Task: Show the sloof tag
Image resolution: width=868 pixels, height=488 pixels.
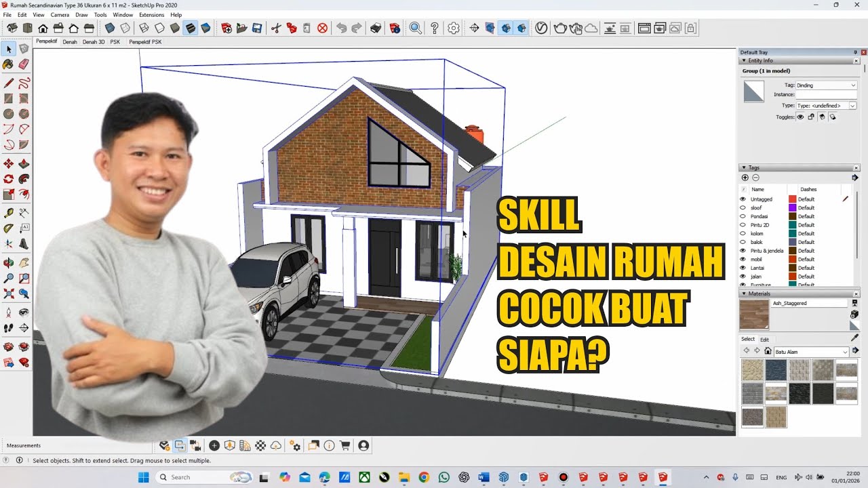Action: coord(743,208)
